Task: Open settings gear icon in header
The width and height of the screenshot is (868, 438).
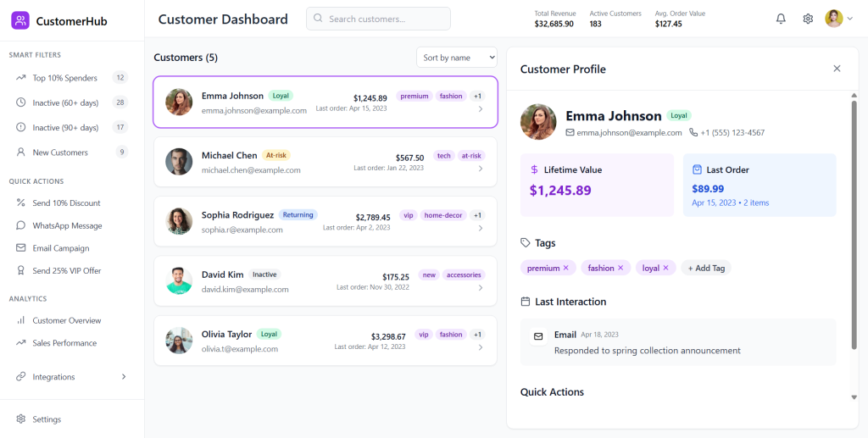Action: click(808, 19)
